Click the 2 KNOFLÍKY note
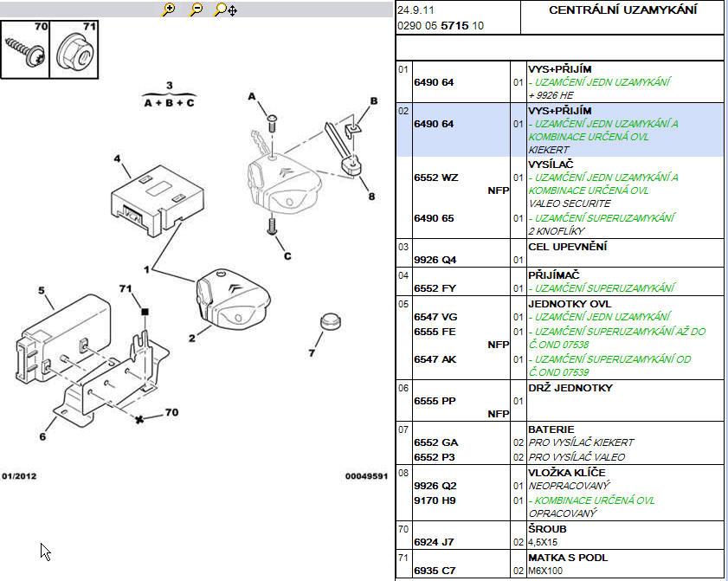728x581 pixels. [x=557, y=231]
